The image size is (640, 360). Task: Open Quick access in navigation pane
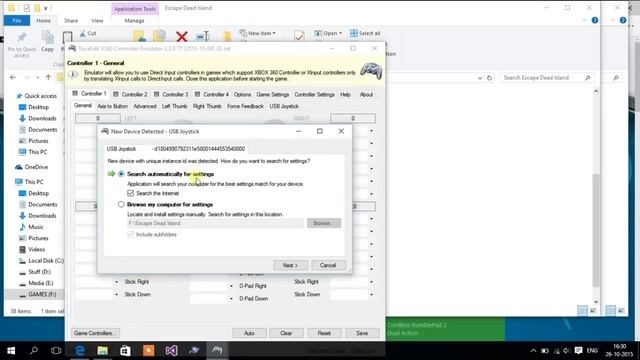click(x=40, y=96)
